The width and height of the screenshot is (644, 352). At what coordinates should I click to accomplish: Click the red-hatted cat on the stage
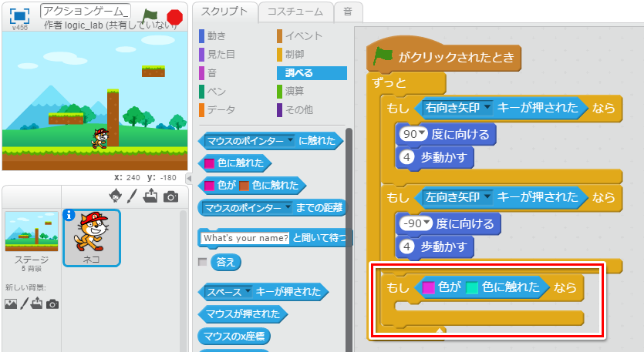click(99, 138)
